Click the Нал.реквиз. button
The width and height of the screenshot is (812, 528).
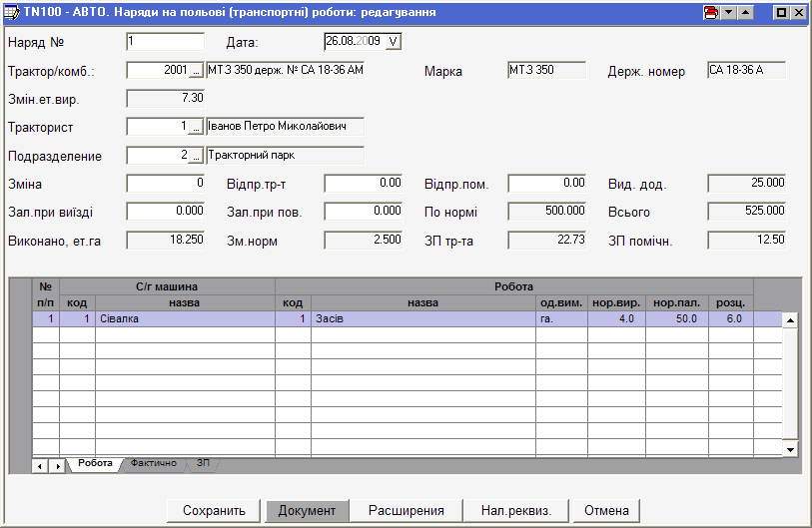click(x=515, y=510)
